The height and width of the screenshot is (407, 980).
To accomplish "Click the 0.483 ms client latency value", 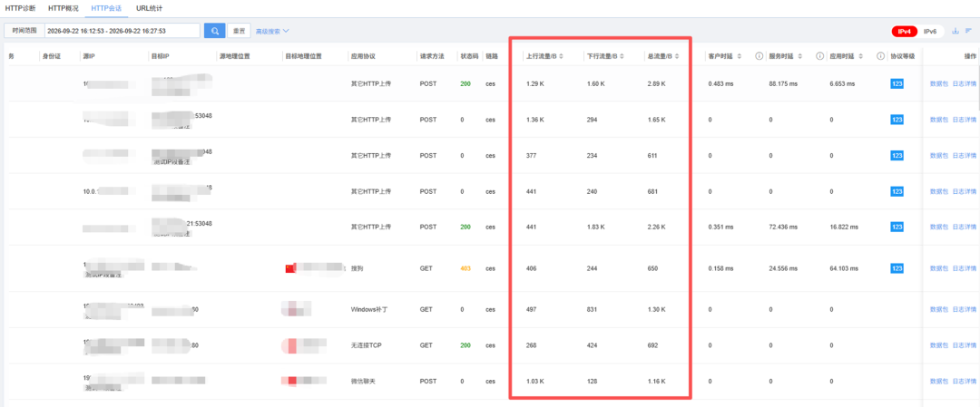I will point(720,83).
